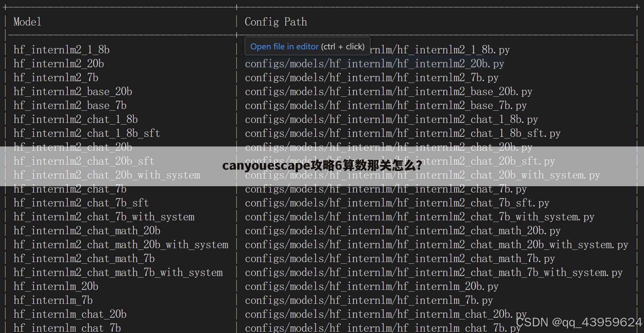Open config path ending hf_internlm_chat_20b.py
The height and width of the screenshot is (333, 644).
[x=386, y=314]
